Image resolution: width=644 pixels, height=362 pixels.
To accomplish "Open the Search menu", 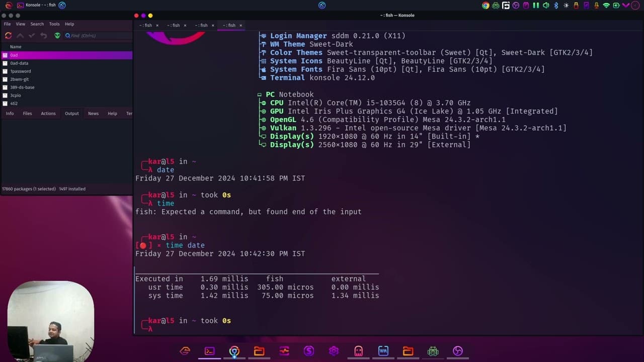I will pyautogui.click(x=37, y=24).
